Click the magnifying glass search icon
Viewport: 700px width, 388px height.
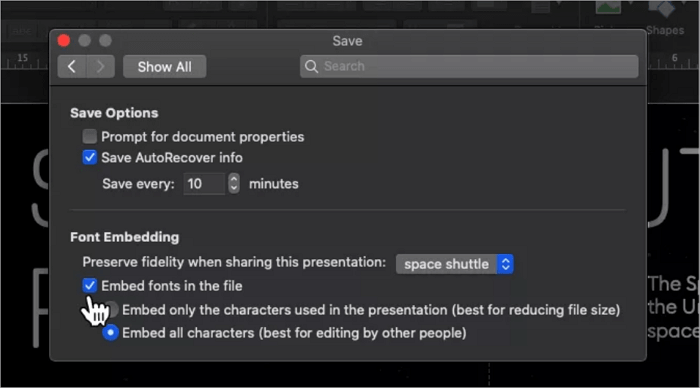pos(311,67)
